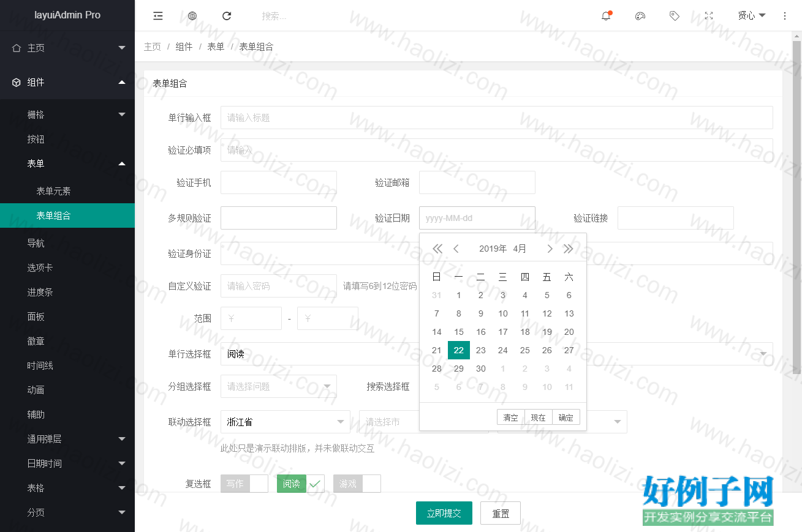Focus the 验证日期 date field

(x=477, y=218)
